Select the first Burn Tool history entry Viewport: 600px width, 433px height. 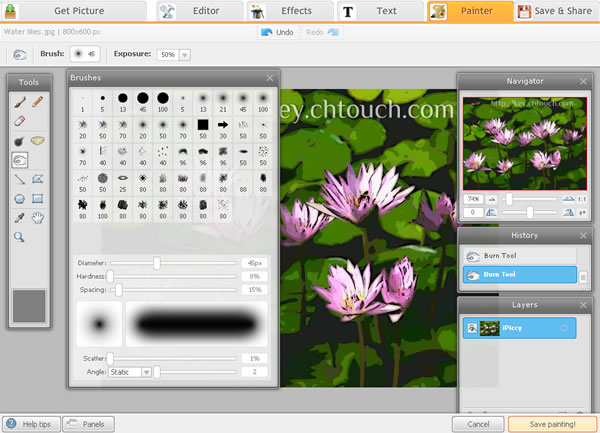pyautogui.click(x=520, y=256)
